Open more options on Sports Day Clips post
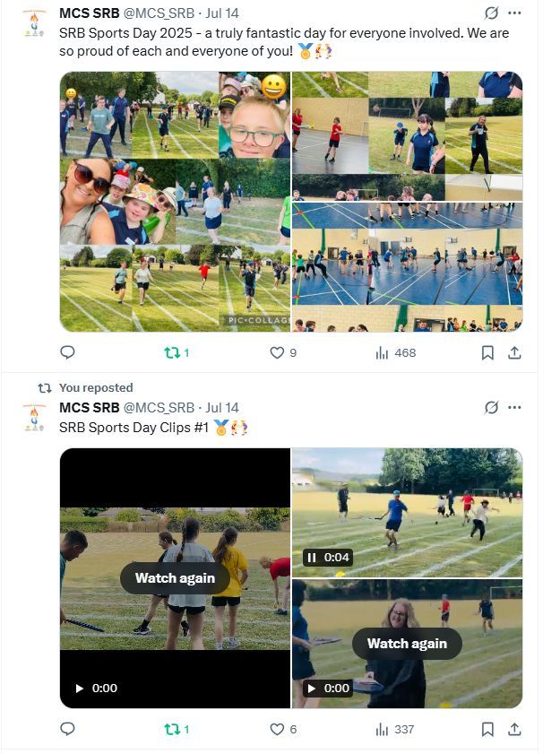 514,407
